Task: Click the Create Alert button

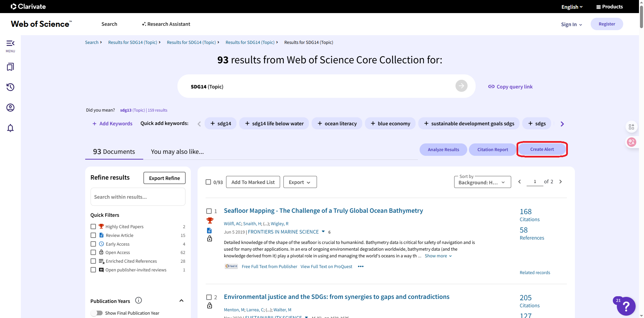Action: pyautogui.click(x=542, y=149)
